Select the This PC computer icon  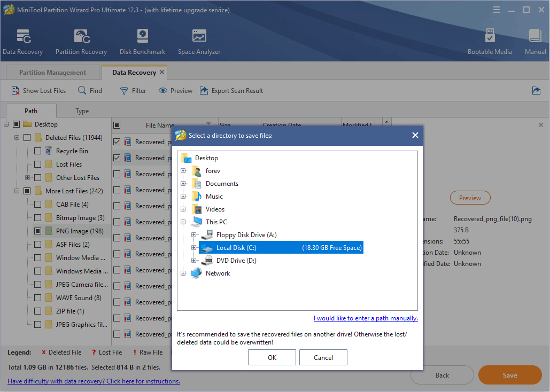coord(197,222)
